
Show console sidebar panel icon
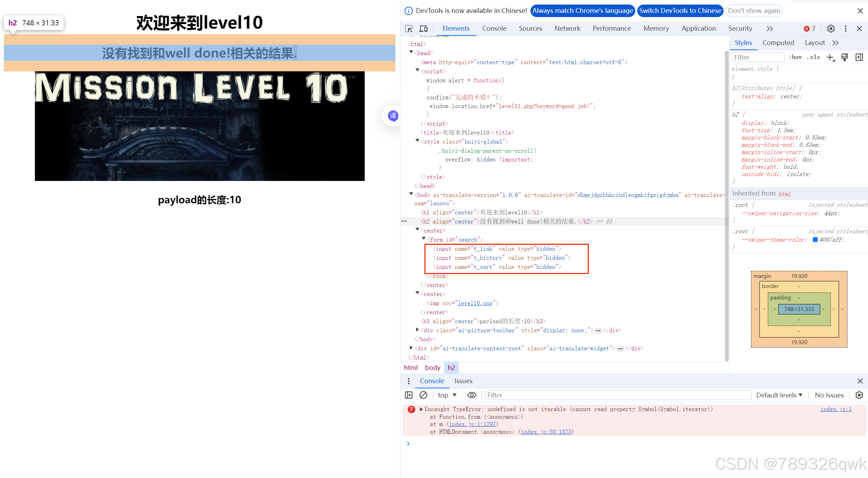pos(409,395)
